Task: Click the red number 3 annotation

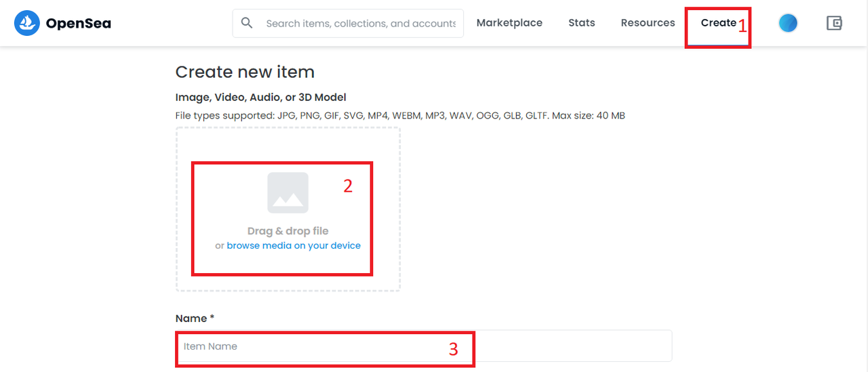Action: 454,350
